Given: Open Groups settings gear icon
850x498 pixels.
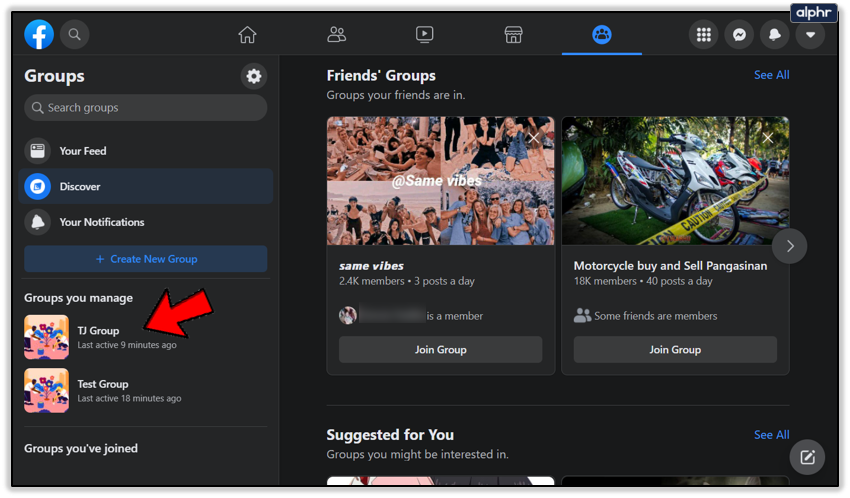Looking at the screenshot, I should (x=254, y=76).
